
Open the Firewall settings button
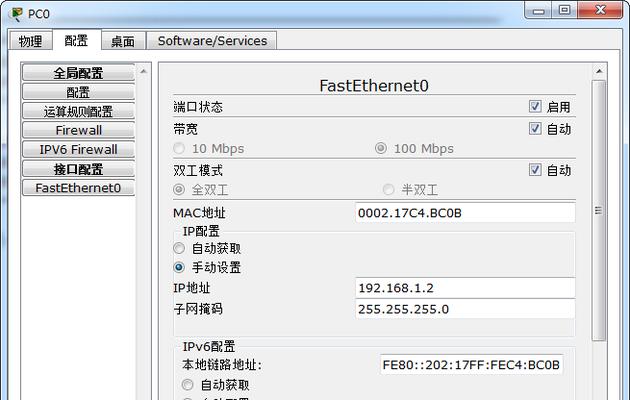point(78,130)
